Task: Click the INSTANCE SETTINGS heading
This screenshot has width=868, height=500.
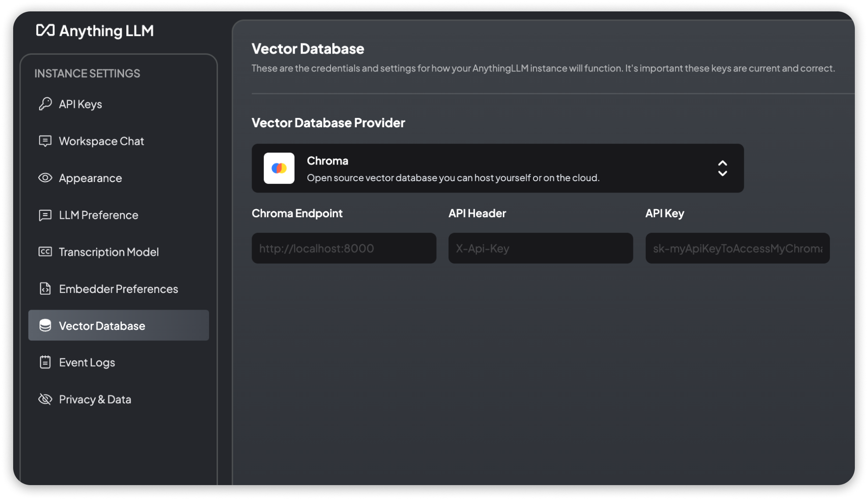Action: click(x=87, y=73)
